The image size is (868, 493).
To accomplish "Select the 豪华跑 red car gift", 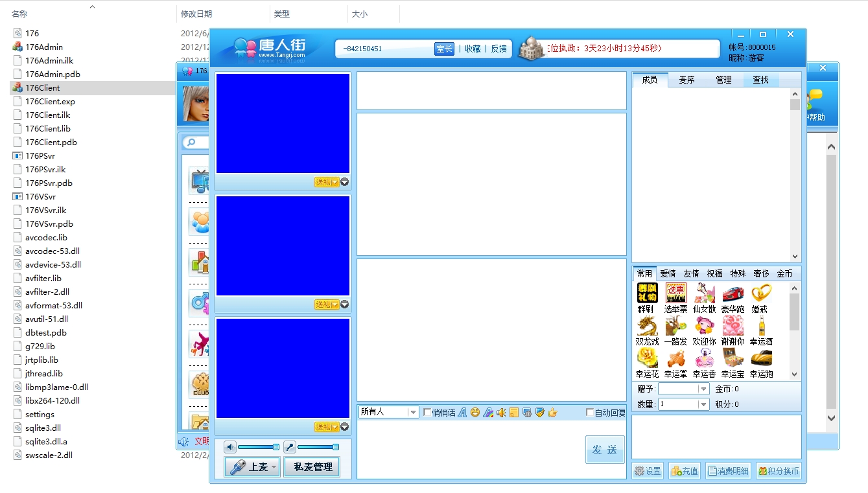I will 733,293.
